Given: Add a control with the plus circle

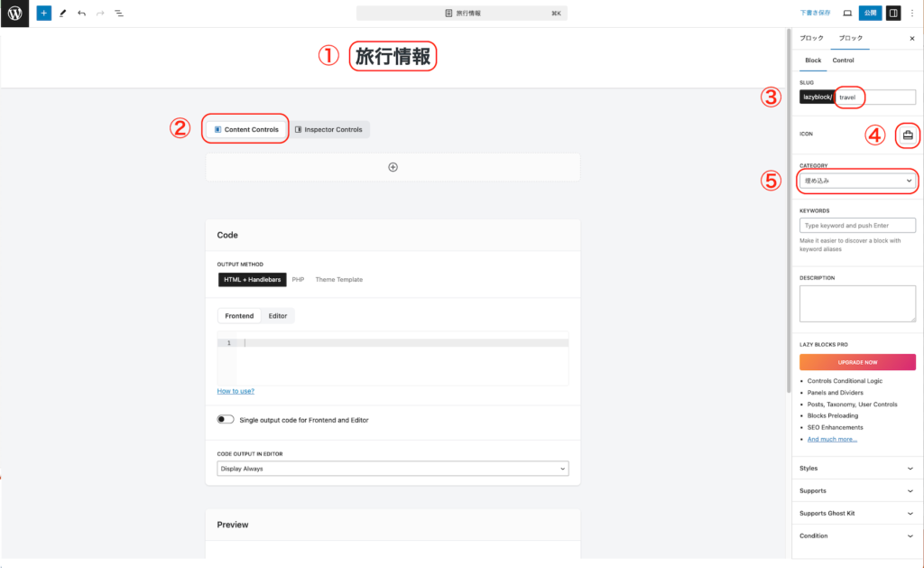Looking at the screenshot, I should tap(393, 167).
